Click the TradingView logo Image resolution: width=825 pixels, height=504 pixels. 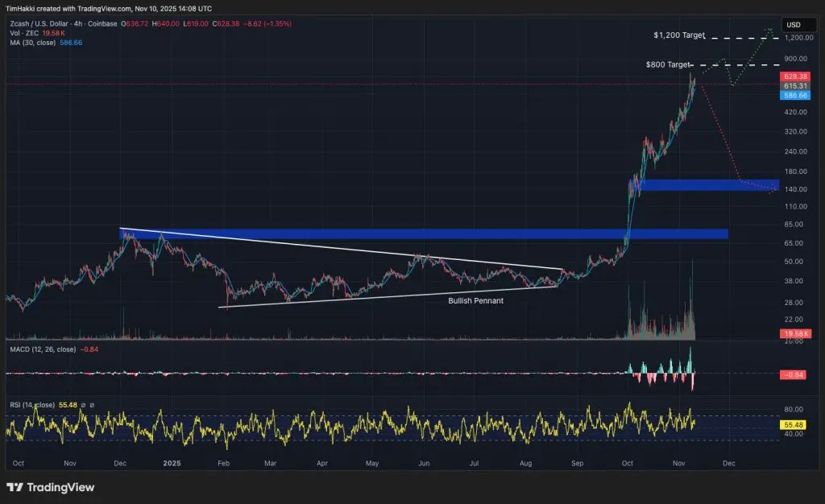48,488
